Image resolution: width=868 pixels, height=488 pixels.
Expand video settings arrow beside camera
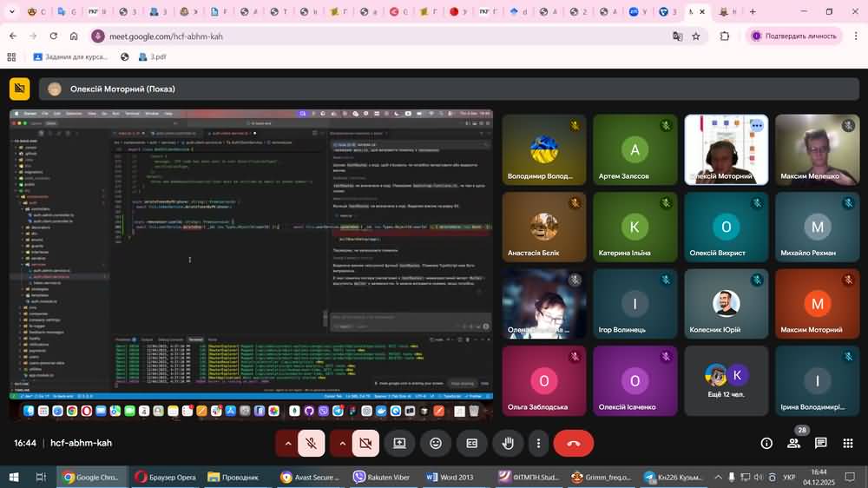pos(342,443)
